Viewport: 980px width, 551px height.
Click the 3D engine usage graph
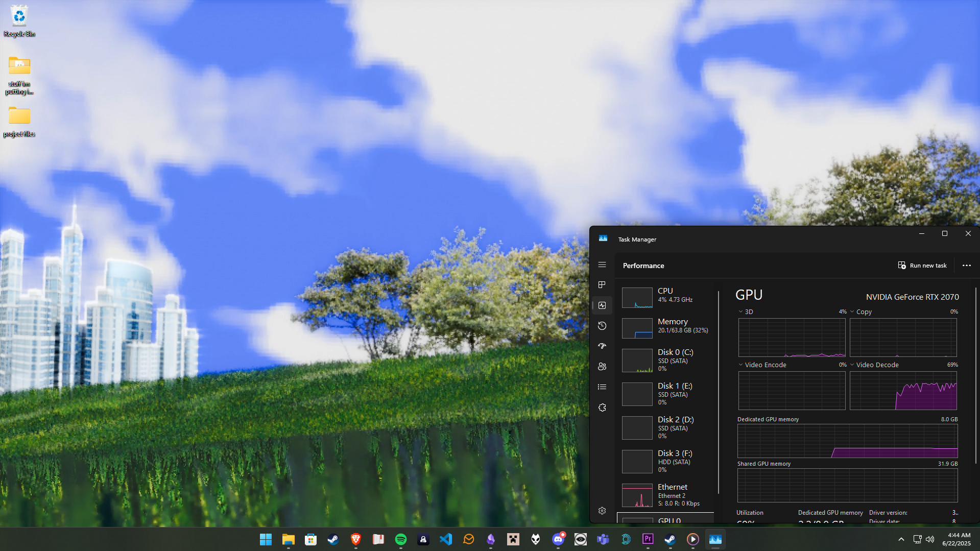point(792,338)
